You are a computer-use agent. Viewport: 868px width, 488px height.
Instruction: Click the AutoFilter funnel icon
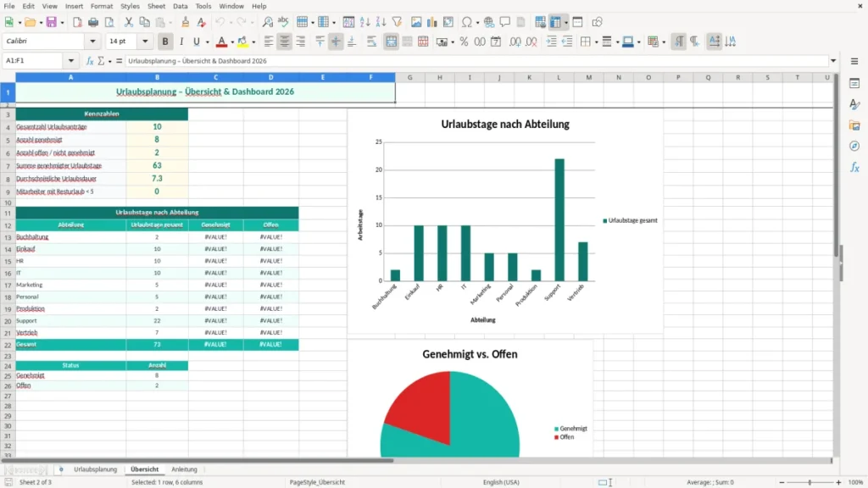point(397,22)
